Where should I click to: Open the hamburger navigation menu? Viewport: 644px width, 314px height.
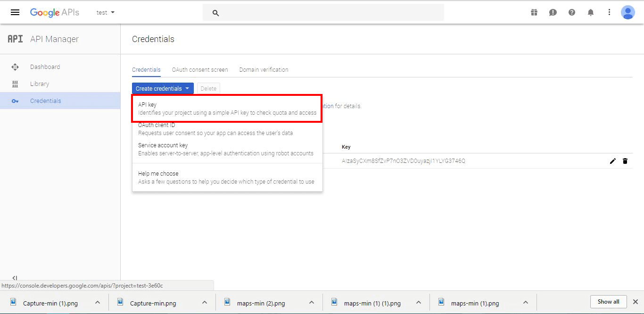click(15, 13)
